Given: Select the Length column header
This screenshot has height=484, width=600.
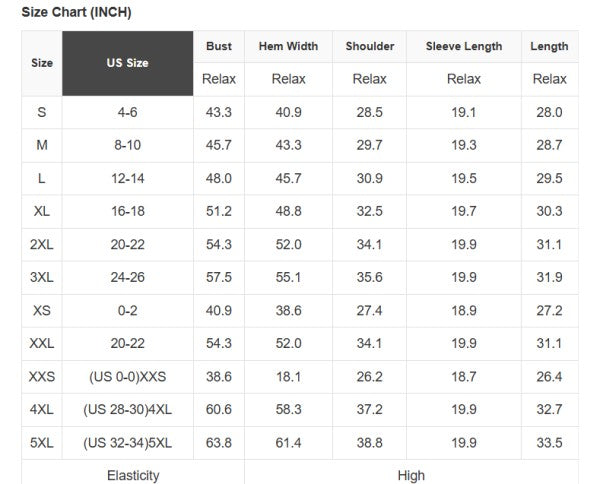Looking at the screenshot, I should pyautogui.click(x=549, y=46).
